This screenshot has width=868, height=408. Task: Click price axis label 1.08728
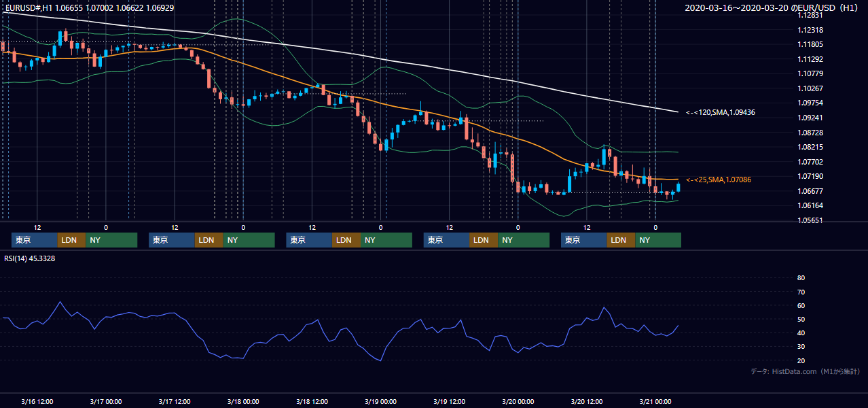coord(810,133)
